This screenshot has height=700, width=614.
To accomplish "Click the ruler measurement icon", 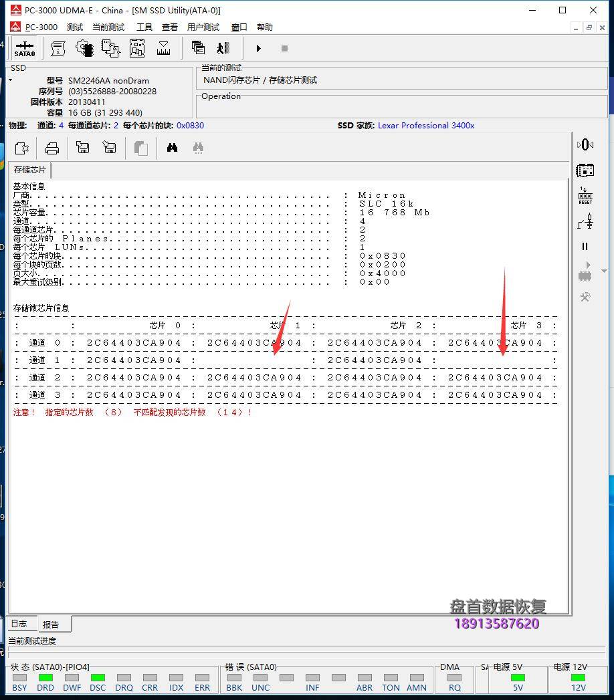I will pos(163,48).
